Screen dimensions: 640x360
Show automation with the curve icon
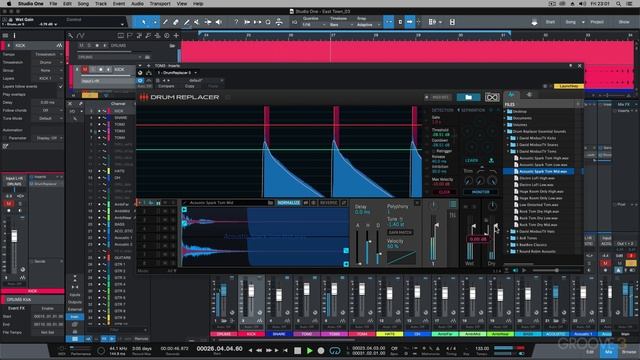pos(80,36)
